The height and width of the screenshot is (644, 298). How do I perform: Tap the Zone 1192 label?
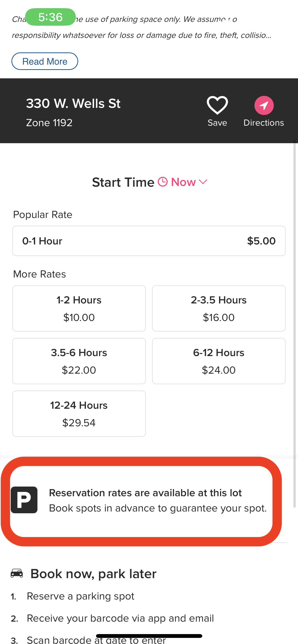click(49, 123)
